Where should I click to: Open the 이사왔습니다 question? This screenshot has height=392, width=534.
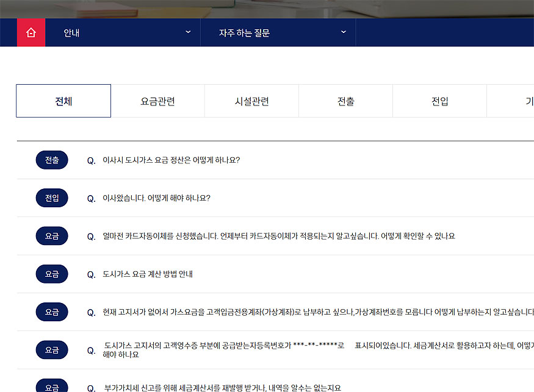(156, 198)
